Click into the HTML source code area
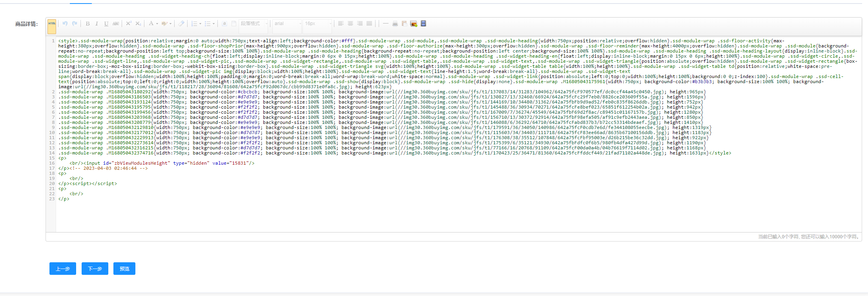 point(458,134)
